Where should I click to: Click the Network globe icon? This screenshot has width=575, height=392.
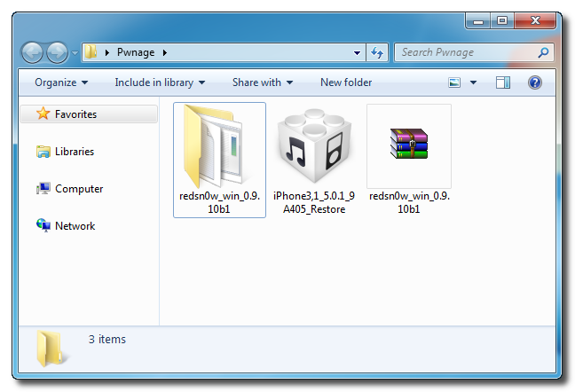pos(43,225)
